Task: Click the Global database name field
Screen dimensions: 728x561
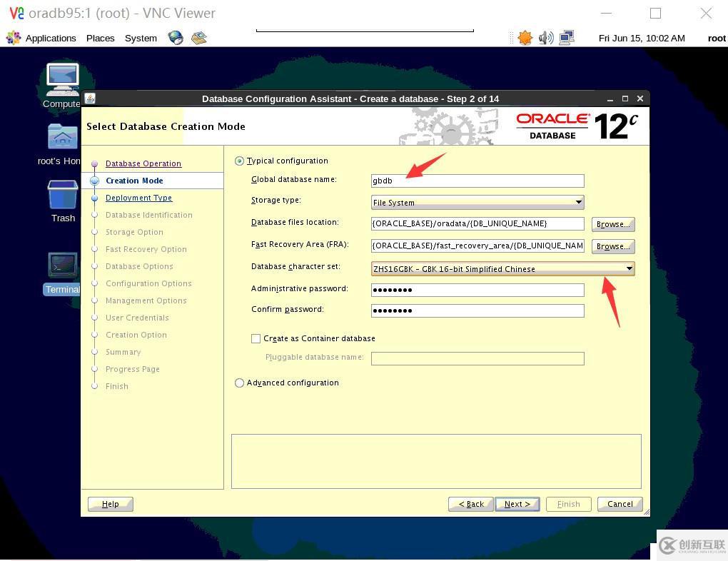Action: click(477, 181)
